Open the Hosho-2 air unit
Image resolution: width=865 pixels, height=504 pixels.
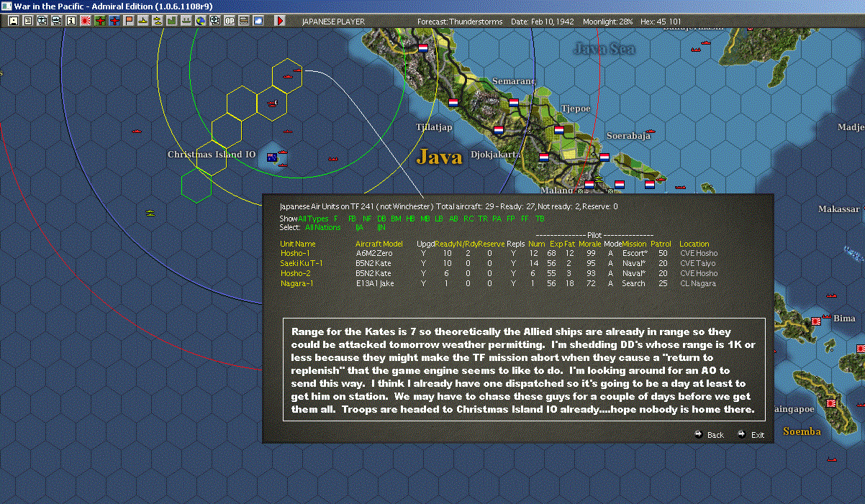(x=295, y=273)
